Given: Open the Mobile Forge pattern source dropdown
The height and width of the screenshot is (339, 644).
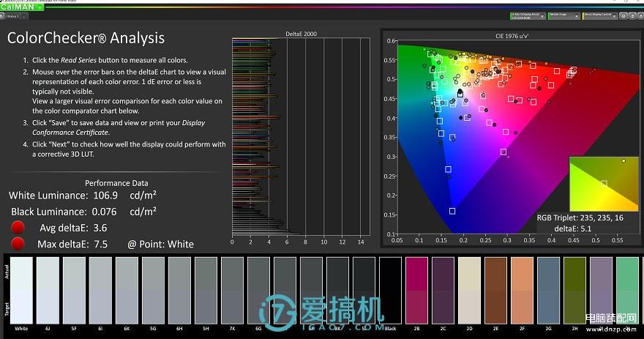Looking at the screenshot, I should (564, 16).
